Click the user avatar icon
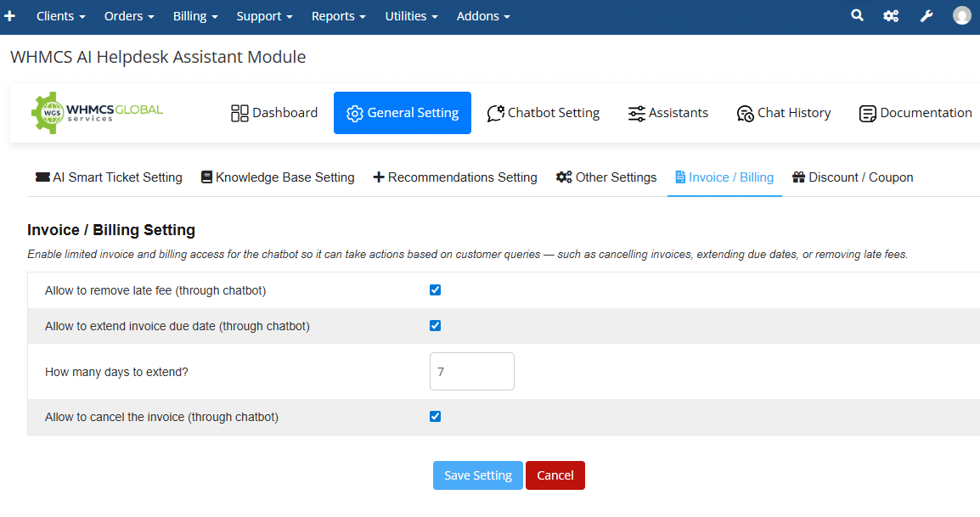The height and width of the screenshot is (517, 980). pos(961,16)
